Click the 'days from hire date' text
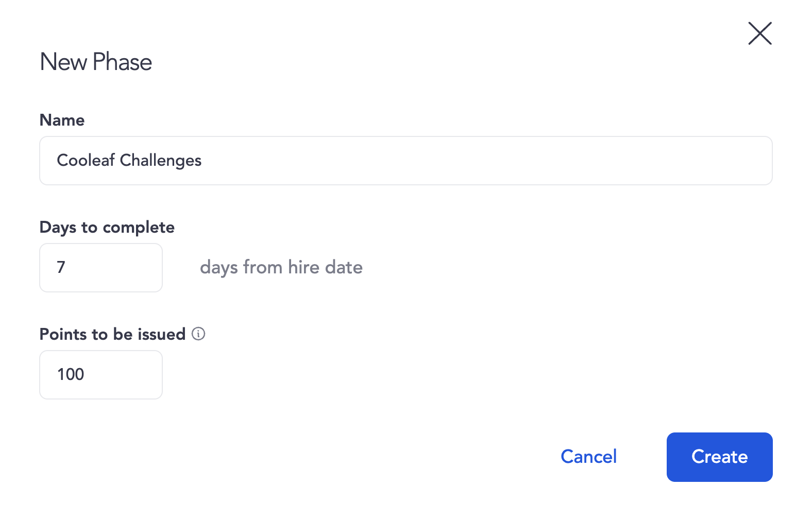Viewport: 812px width, 521px height. tap(281, 268)
